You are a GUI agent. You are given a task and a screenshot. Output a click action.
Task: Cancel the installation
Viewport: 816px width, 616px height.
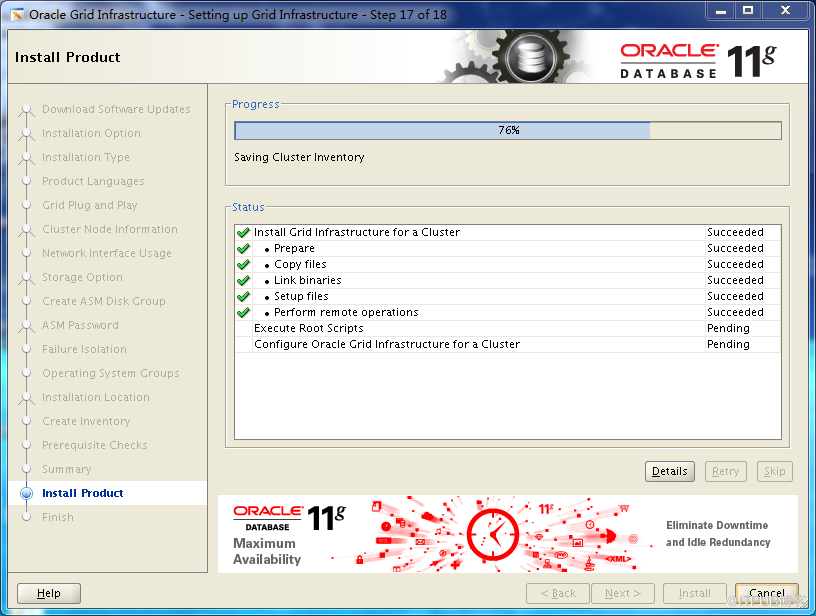767,593
